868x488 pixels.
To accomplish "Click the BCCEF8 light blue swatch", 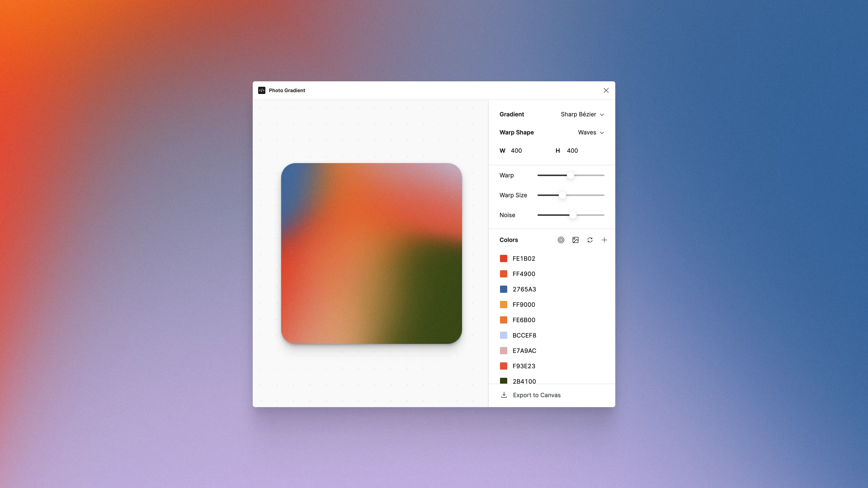I will 503,335.
